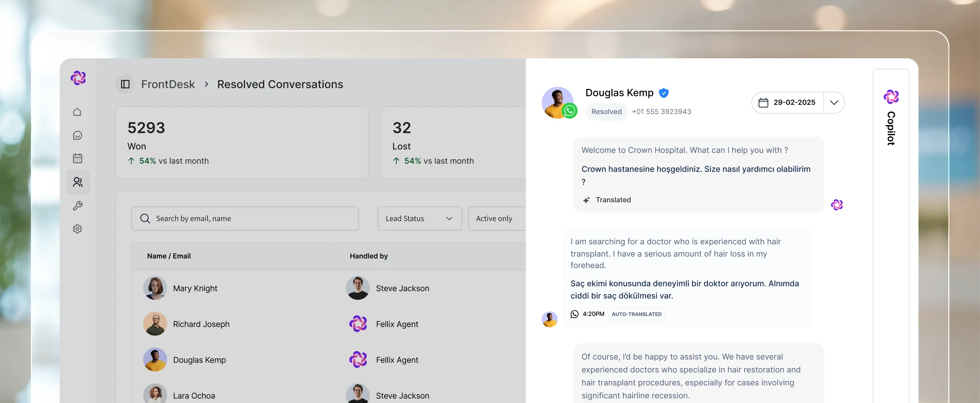Click the blue verified badge next to Douglas Kemp

(664, 93)
